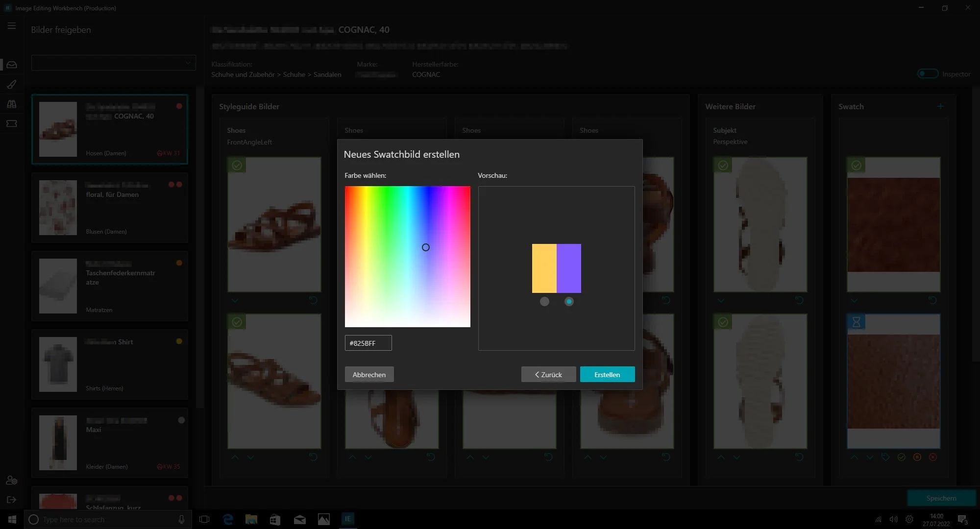980x529 pixels.
Task: Click the red reject icon below swatch
Action: [x=932, y=457]
